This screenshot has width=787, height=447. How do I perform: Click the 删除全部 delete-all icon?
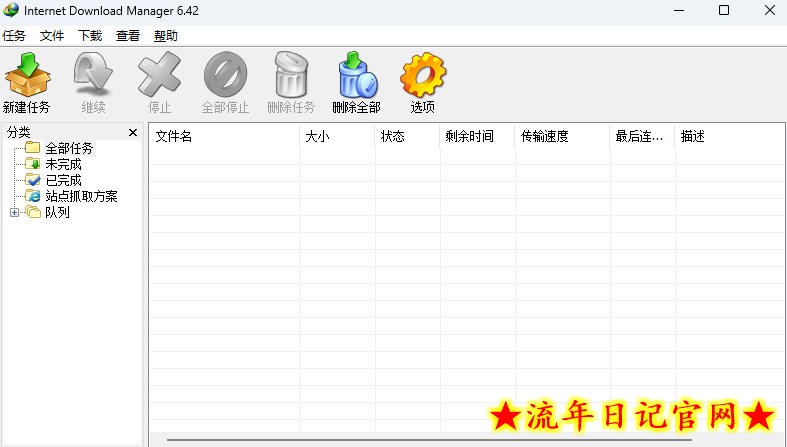(x=357, y=75)
